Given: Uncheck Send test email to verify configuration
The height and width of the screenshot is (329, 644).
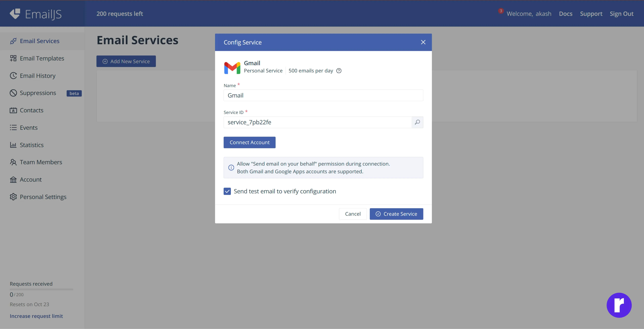Looking at the screenshot, I should (227, 191).
